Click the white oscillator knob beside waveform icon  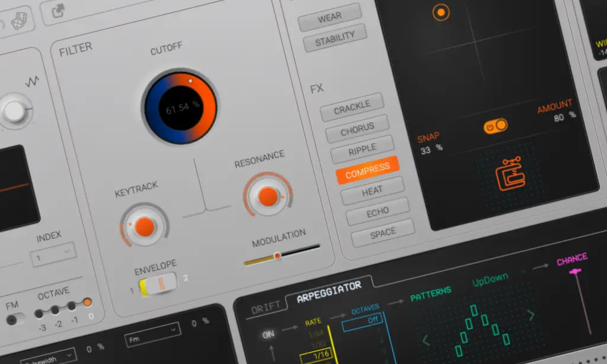point(15,111)
